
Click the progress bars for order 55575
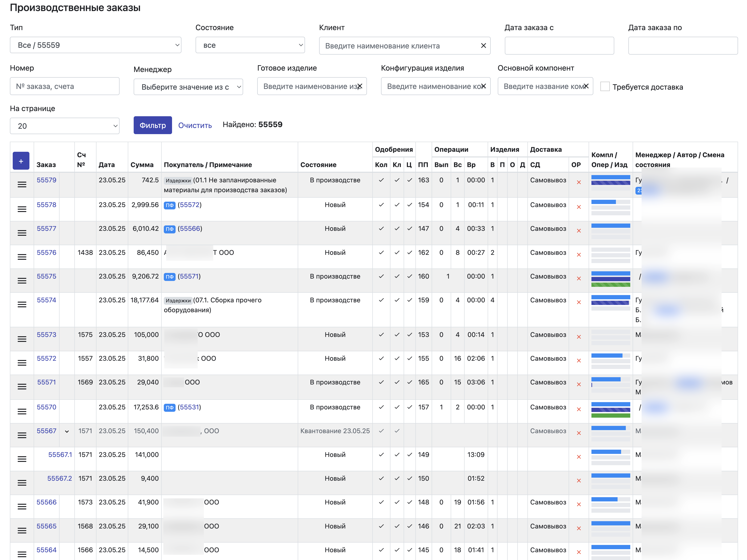610,279
